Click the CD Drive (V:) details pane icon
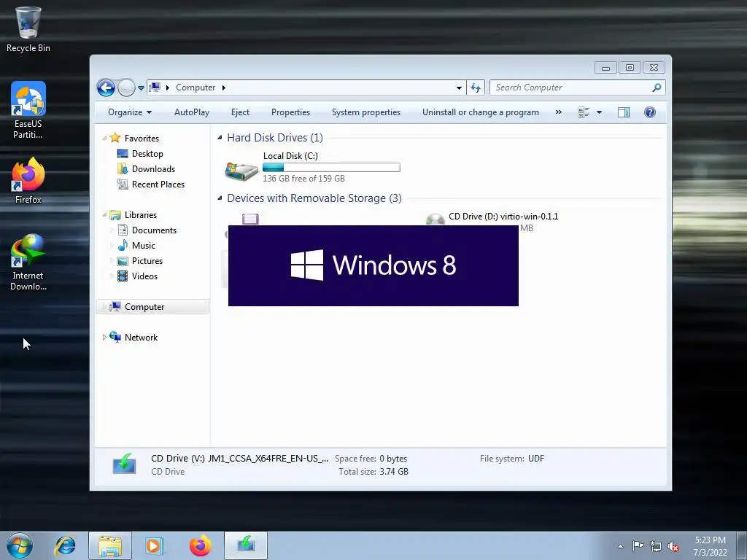Image resolution: width=747 pixels, height=560 pixels. (124, 464)
